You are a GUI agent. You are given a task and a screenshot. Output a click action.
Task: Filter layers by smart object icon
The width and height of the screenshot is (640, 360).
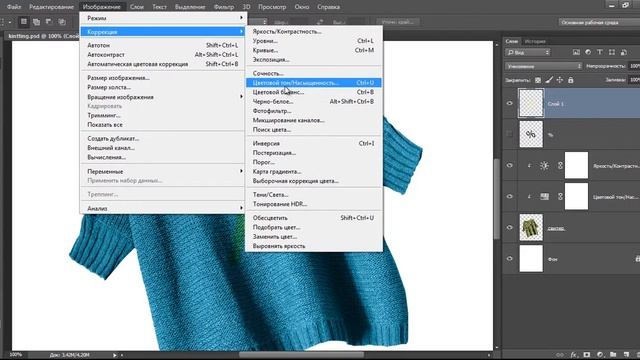pyautogui.click(x=623, y=52)
